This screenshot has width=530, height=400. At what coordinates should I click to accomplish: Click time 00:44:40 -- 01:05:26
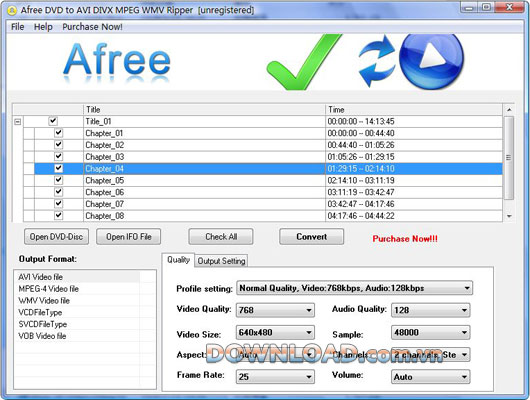[x=361, y=145]
